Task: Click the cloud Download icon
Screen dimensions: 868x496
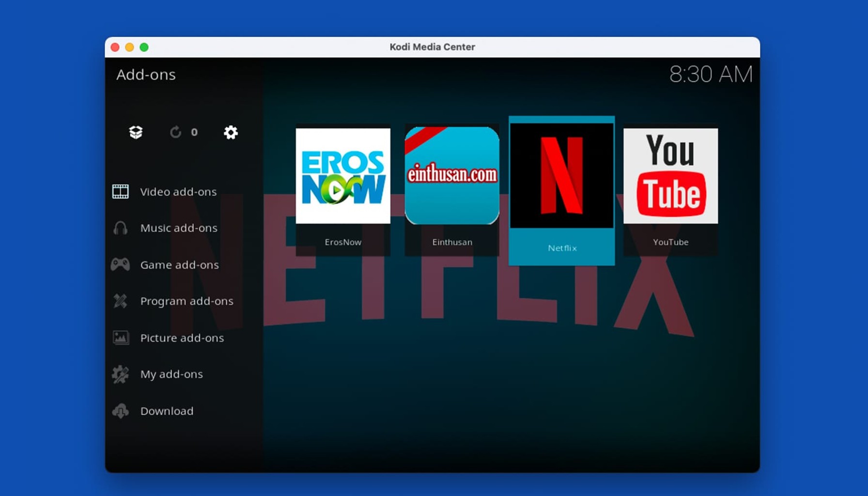Action: (x=121, y=411)
